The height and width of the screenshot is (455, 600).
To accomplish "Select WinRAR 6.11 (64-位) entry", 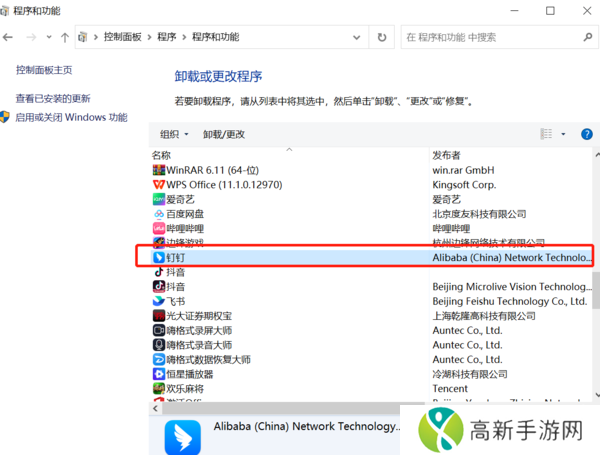I will click(212, 170).
